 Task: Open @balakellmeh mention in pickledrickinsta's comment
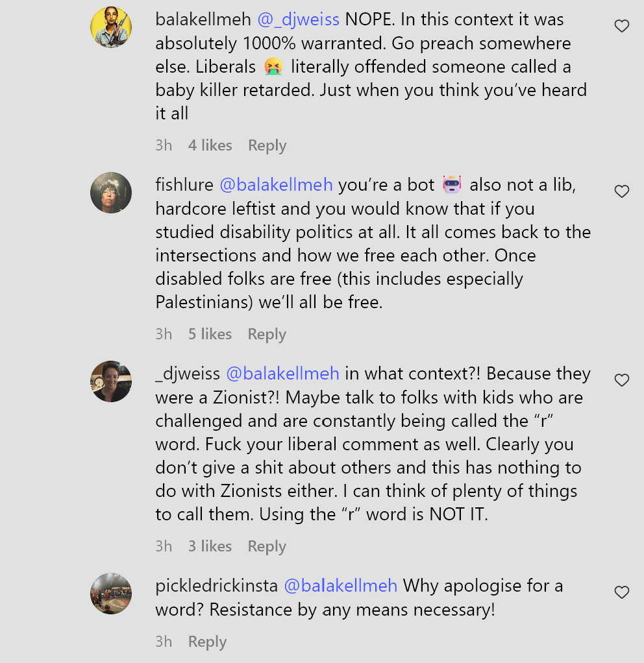point(341,586)
